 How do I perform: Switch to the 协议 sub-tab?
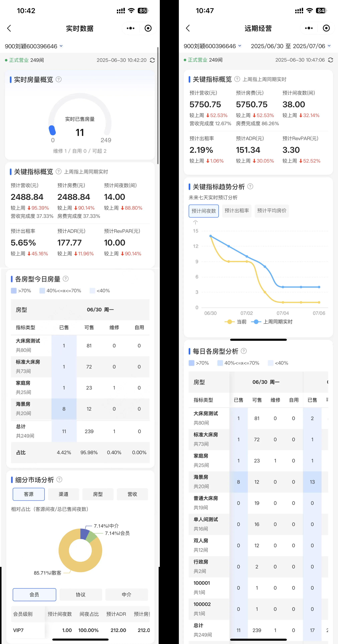coord(80,594)
